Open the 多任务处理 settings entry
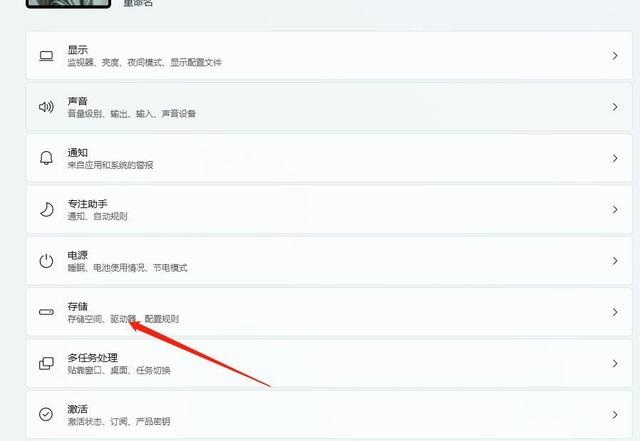This screenshot has height=441, width=640. pyautogui.click(x=329, y=363)
